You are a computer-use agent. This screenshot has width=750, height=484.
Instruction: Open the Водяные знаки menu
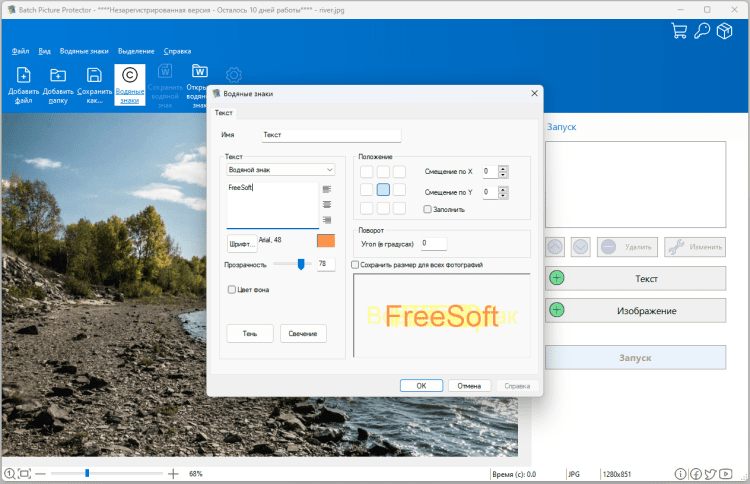(x=84, y=51)
